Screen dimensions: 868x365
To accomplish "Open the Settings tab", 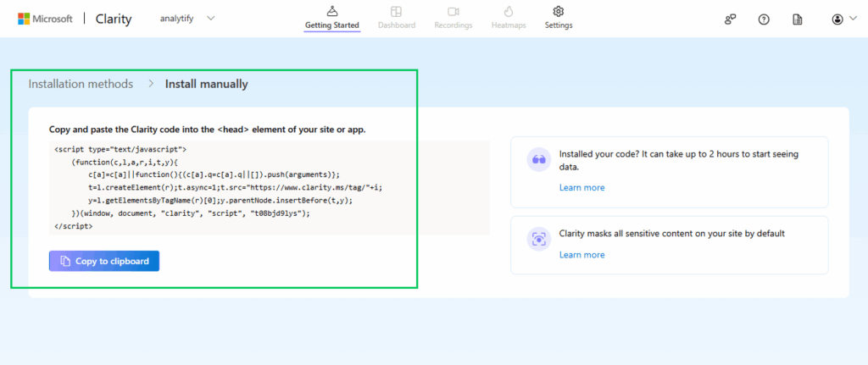I will (559, 19).
